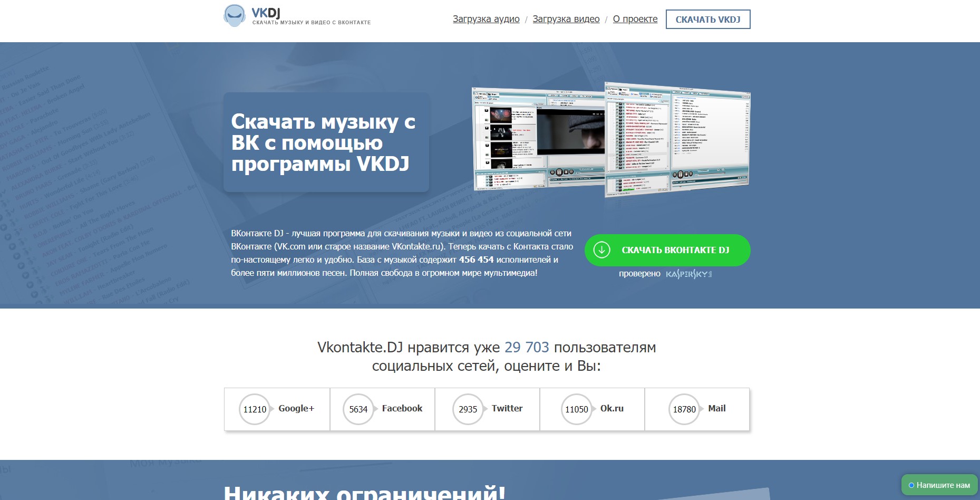This screenshot has height=500, width=980.
Task: Click the Ok.ru counter showing 11050
Action: coord(577,409)
